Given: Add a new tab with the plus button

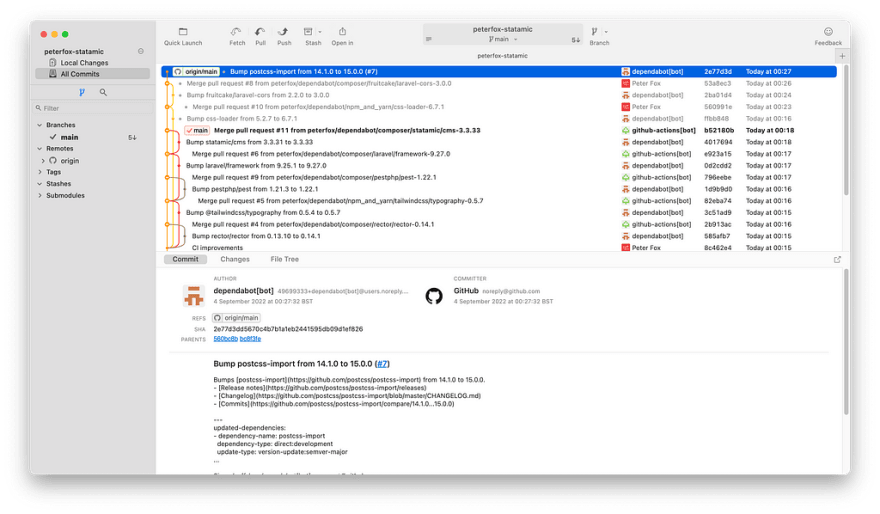Looking at the screenshot, I should pos(842,56).
